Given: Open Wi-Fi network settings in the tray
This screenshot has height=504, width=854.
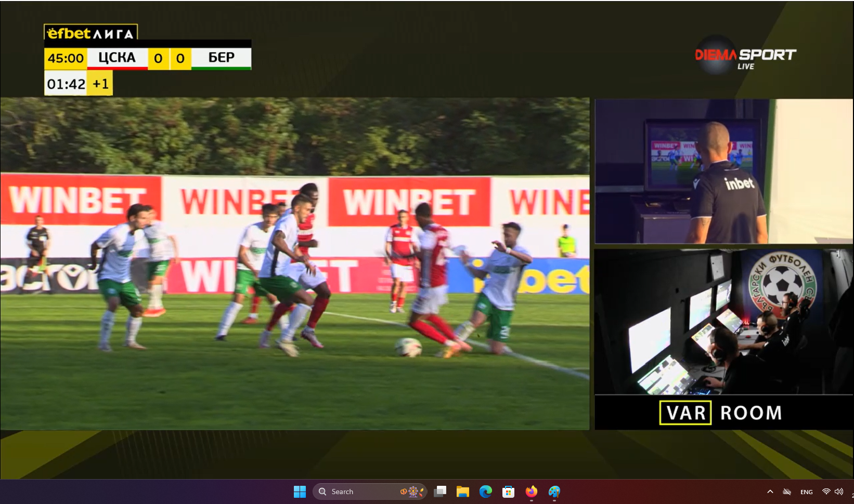Looking at the screenshot, I should tap(826, 492).
